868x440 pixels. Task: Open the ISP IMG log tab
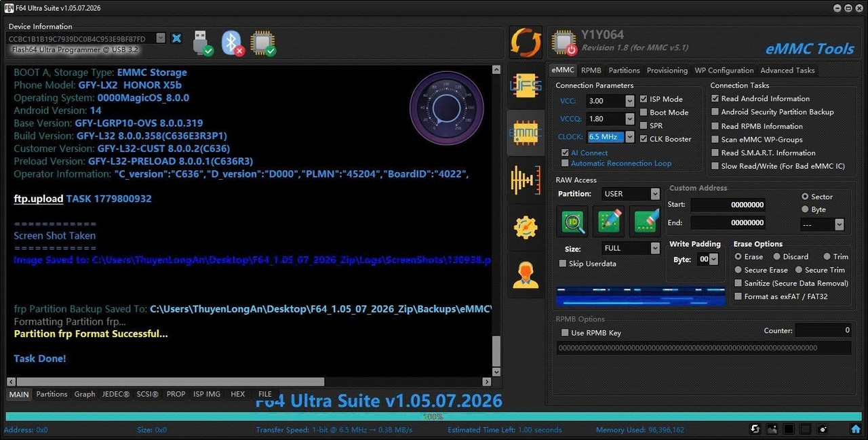point(207,394)
